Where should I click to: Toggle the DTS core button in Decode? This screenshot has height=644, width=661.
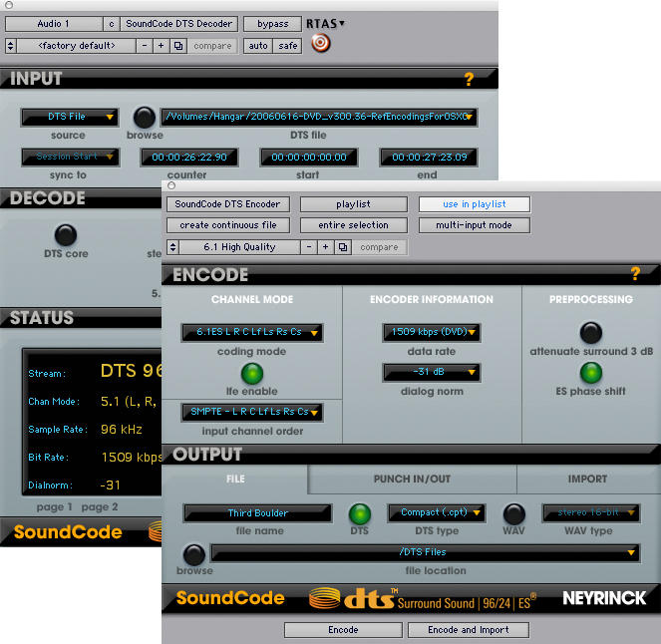66,234
